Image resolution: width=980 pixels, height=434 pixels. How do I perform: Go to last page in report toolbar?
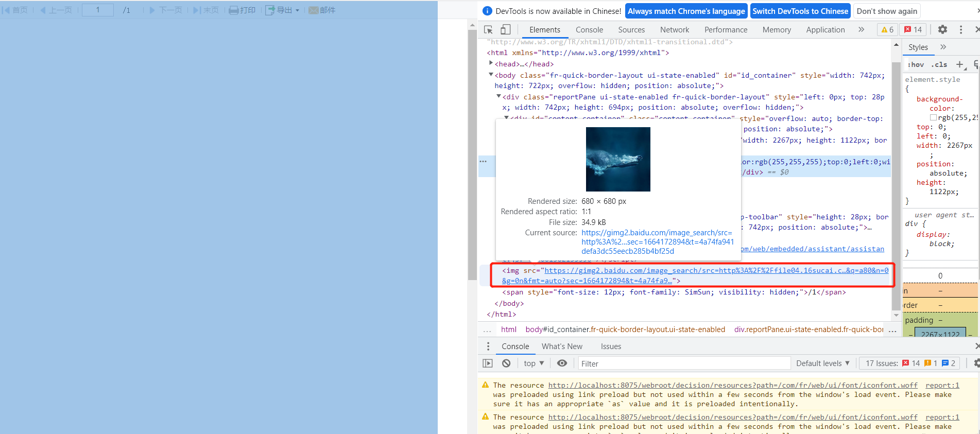click(x=205, y=10)
